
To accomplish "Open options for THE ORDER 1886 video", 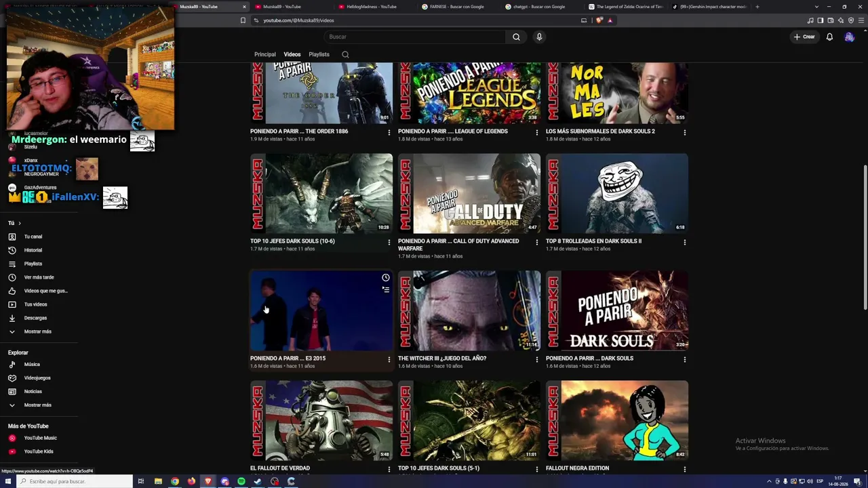I will tap(389, 132).
